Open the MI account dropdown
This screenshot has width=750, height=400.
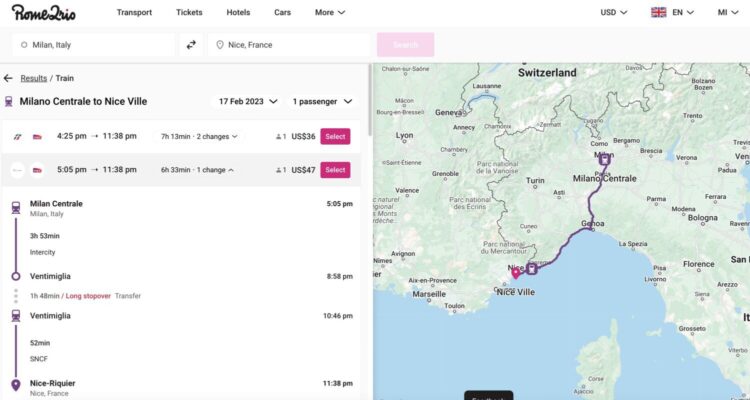click(728, 12)
